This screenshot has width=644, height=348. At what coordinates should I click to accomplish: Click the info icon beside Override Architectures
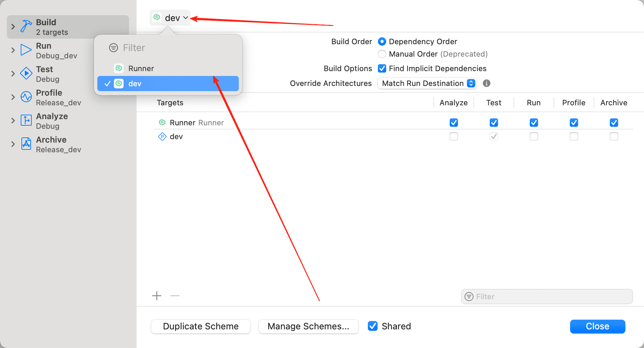[x=487, y=83]
